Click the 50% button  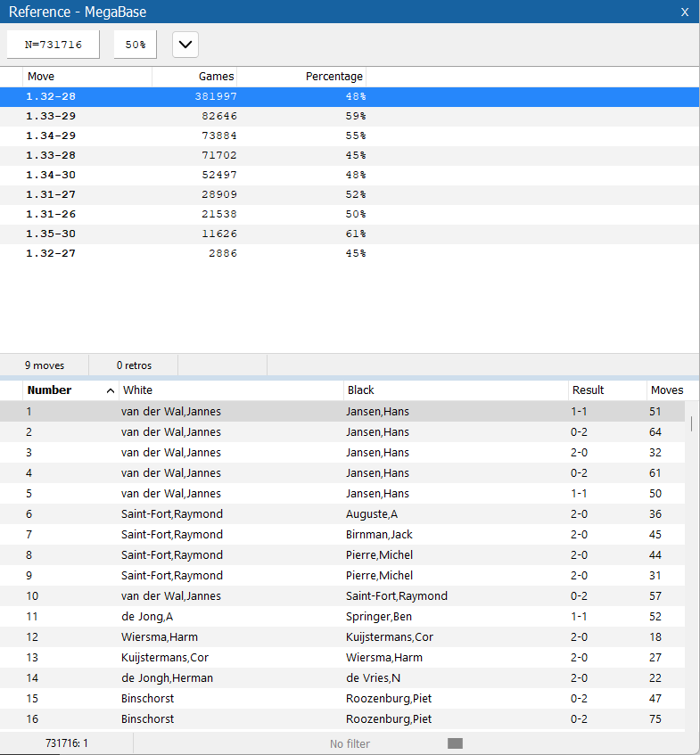136,45
